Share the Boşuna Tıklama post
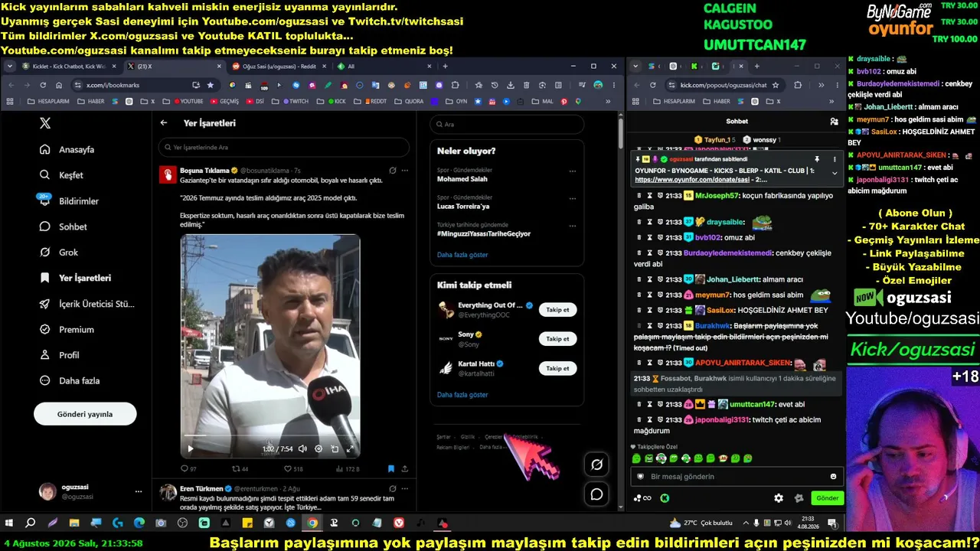Image resolution: width=980 pixels, height=551 pixels. (x=404, y=469)
